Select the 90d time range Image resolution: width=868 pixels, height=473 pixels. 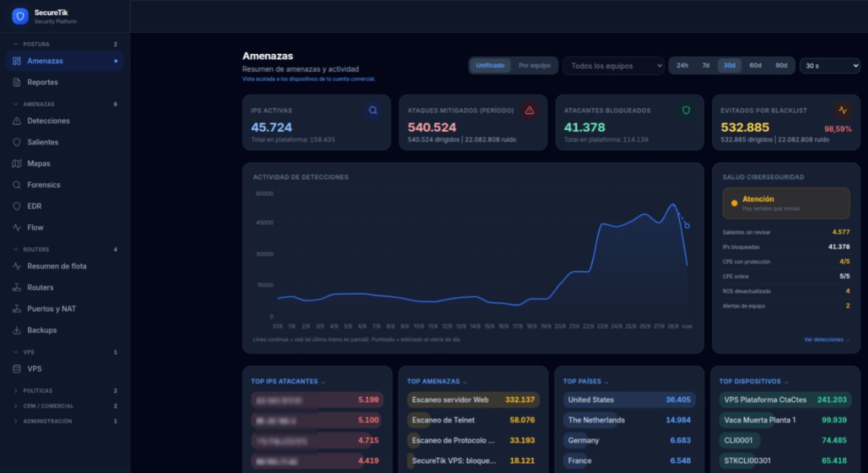pyautogui.click(x=781, y=66)
